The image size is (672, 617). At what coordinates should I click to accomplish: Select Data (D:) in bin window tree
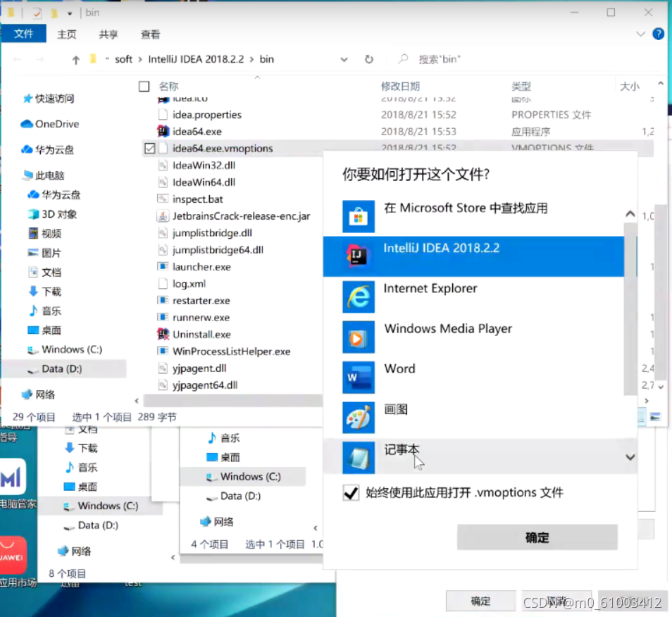tap(64, 369)
